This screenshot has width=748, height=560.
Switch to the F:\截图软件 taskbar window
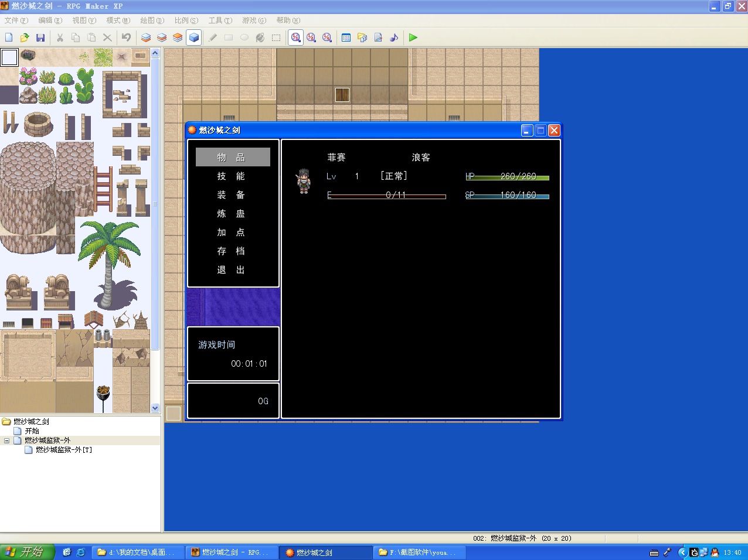click(419, 552)
